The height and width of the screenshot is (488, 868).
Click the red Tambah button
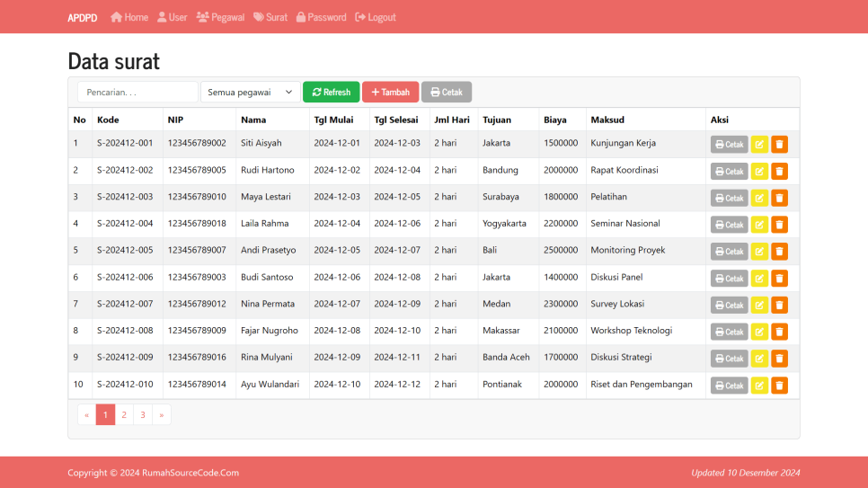click(x=390, y=92)
